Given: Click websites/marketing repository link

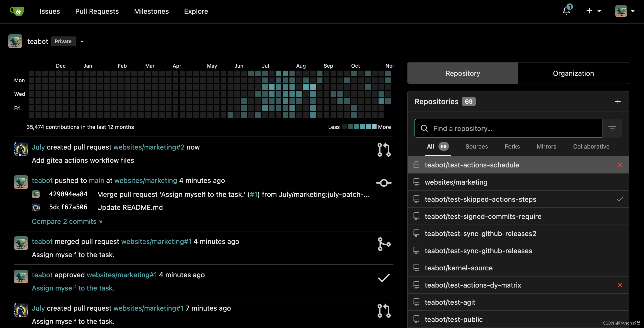Looking at the screenshot, I should [456, 182].
